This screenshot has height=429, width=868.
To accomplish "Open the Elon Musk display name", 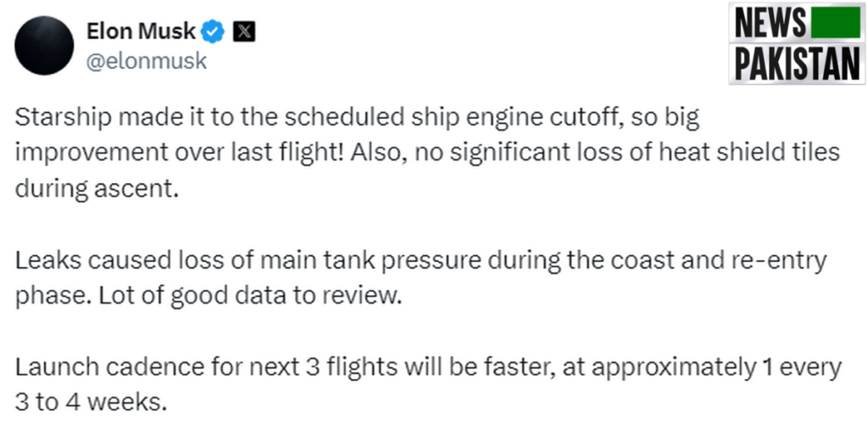I will tap(142, 31).
